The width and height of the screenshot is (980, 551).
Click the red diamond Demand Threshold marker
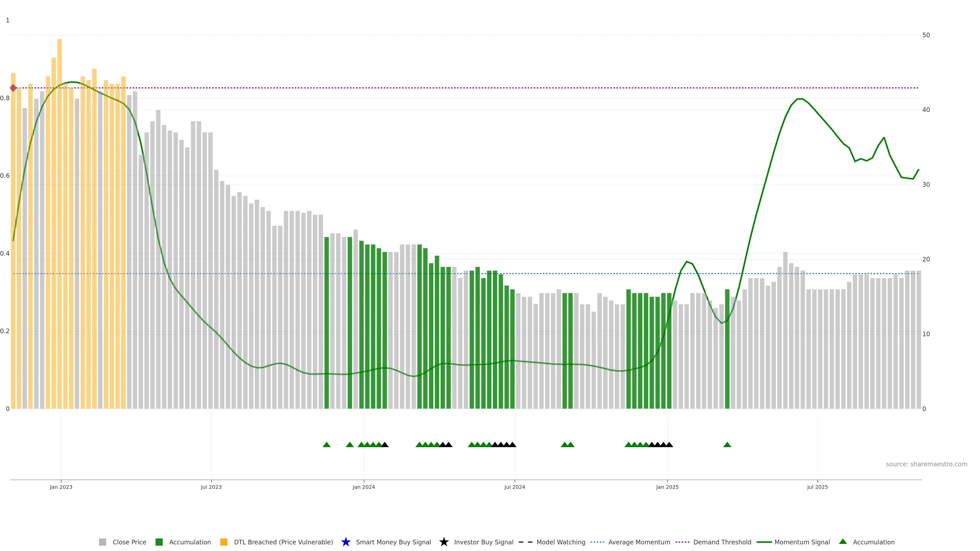[x=13, y=88]
